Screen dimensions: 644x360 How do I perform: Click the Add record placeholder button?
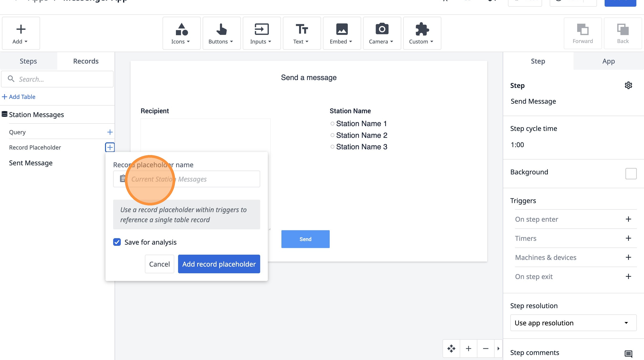click(219, 264)
